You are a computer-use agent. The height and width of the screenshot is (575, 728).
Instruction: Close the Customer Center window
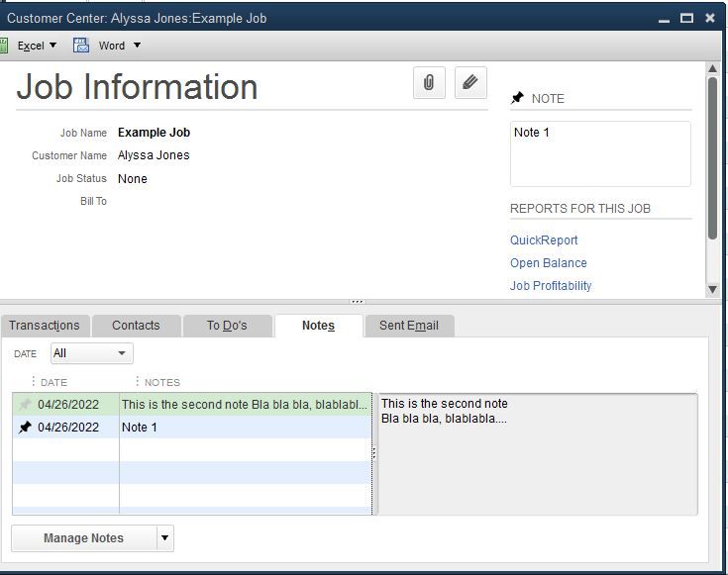point(710,18)
